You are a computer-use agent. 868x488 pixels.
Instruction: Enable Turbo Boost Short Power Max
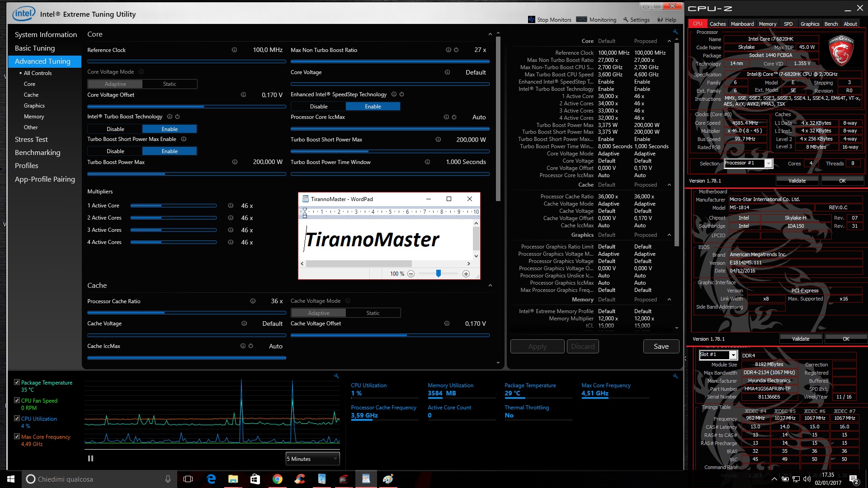[x=170, y=151]
